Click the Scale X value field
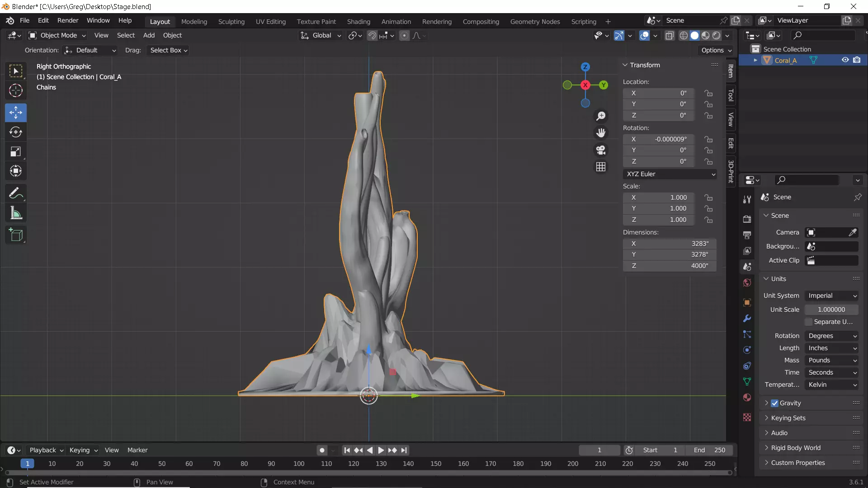868x488 pixels. coord(658,197)
